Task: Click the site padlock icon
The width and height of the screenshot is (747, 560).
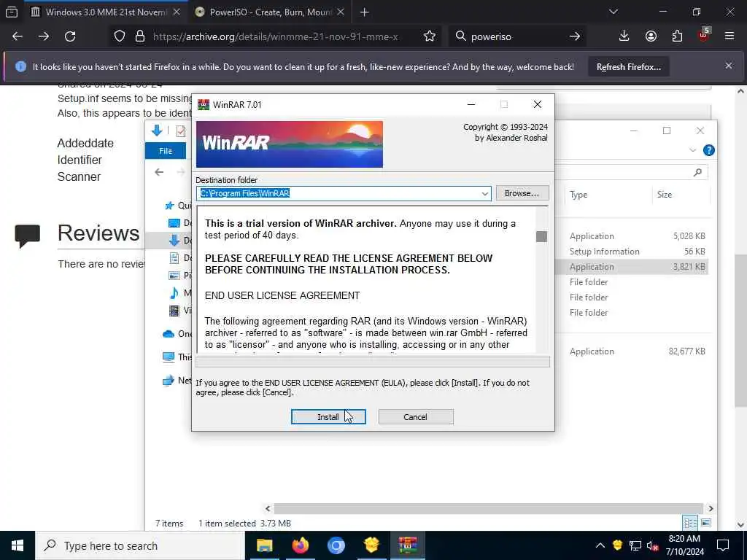Action: [140, 36]
